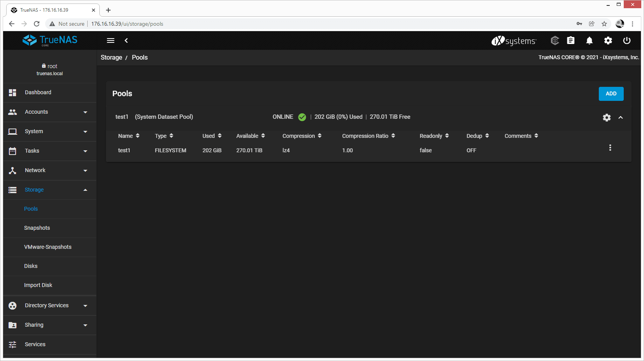The height and width of the screenshot is (361, 644).
Task: Click the Pools breadcrumb link
Action: (140, 57)
